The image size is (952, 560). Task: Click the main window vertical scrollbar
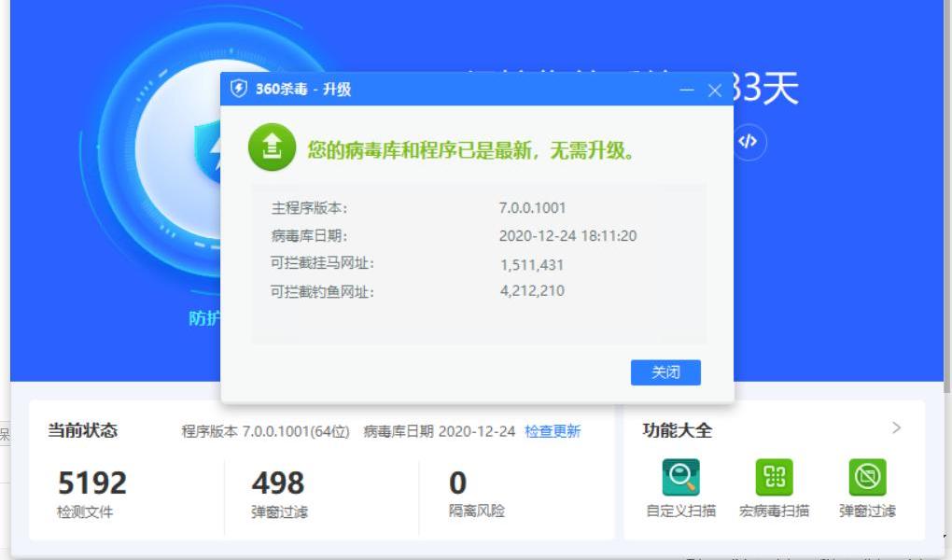pos(947,194)
